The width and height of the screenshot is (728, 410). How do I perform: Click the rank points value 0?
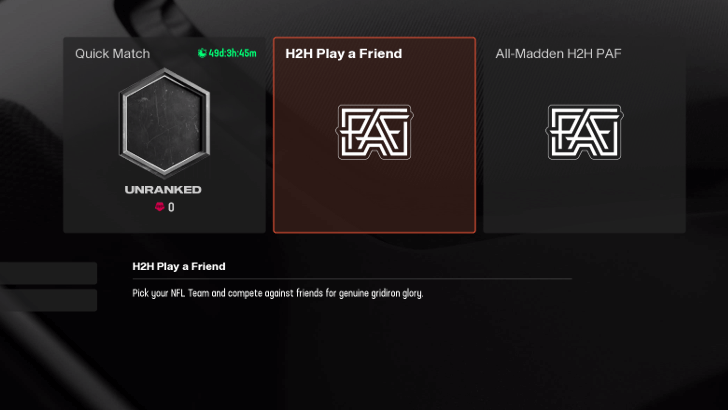[x=171, y=207]
